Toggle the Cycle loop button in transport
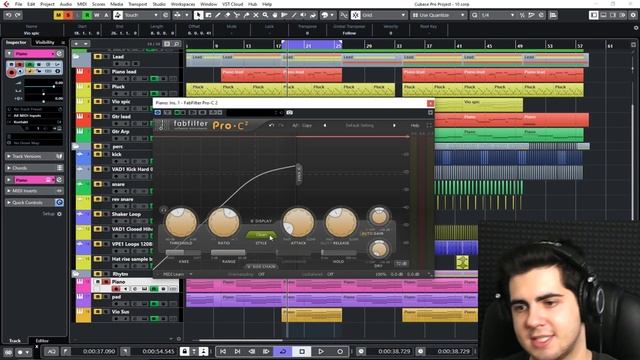 283,351
